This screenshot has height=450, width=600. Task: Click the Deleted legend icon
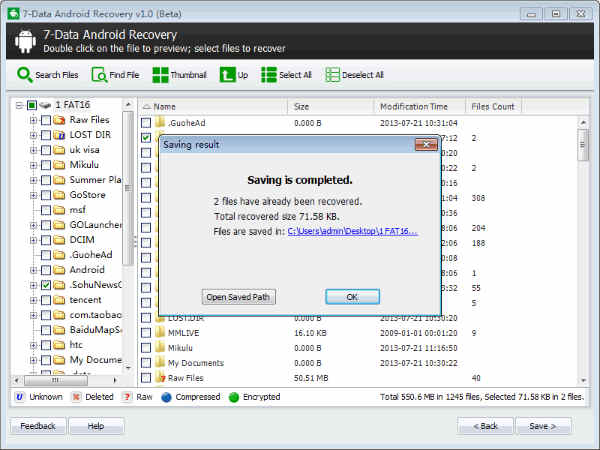point(76,397)
